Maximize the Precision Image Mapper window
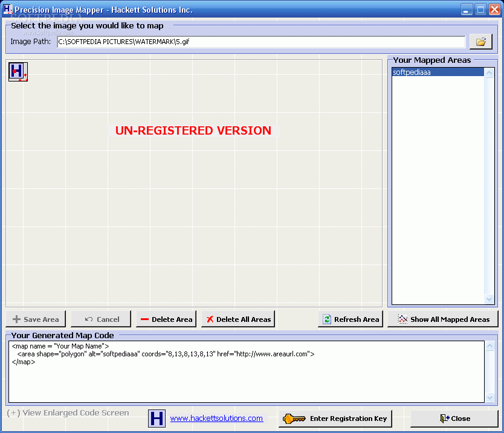The image size is (504, 433). [x=480, y=9]
